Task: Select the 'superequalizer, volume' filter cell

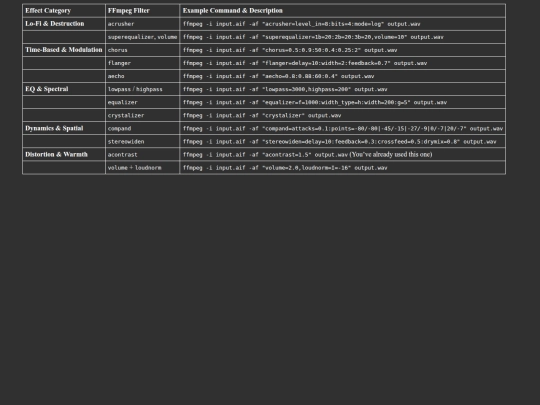Action: tap(142, 37)
